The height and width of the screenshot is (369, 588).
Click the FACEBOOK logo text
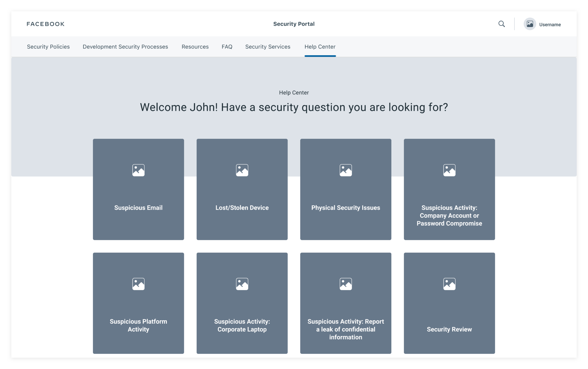pos(46,24)
